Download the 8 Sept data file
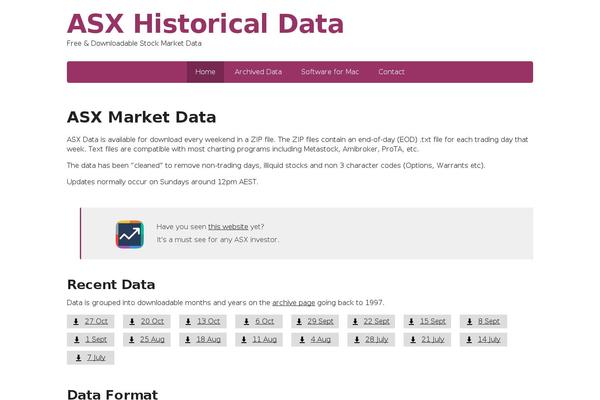The image size is (600, 400). pos(483,322)
